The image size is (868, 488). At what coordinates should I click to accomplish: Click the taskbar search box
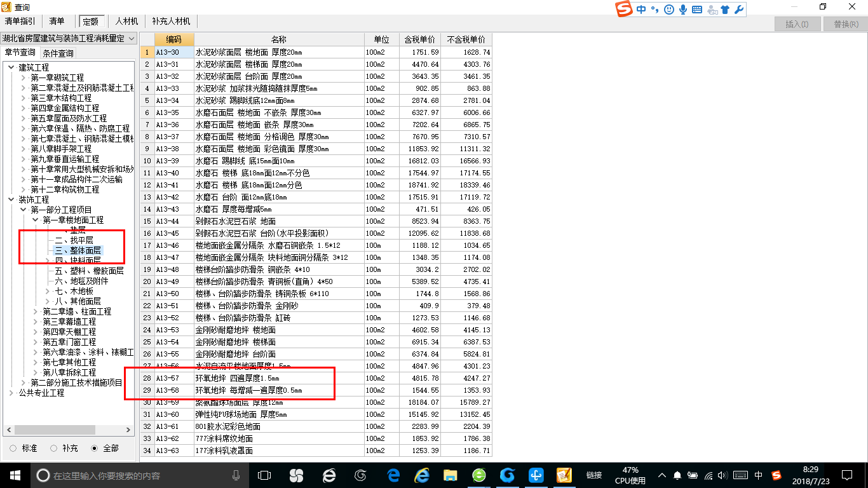[x=137, y=475]
